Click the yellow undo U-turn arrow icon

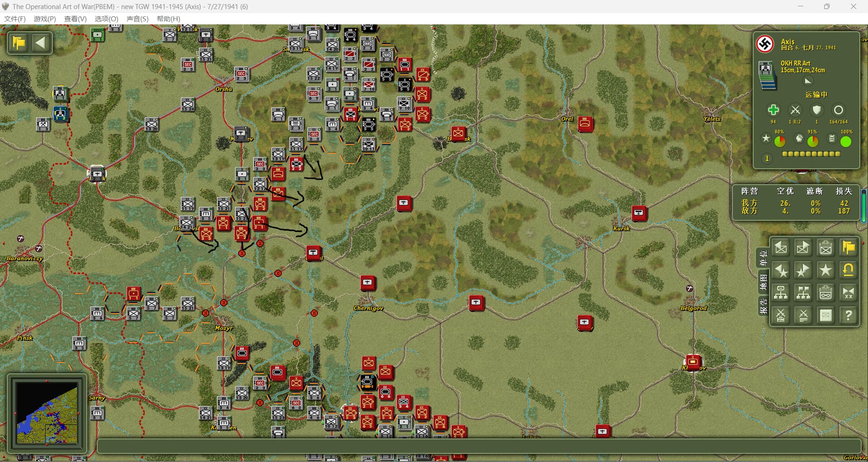pyautogui.click(x=848, y=270)
